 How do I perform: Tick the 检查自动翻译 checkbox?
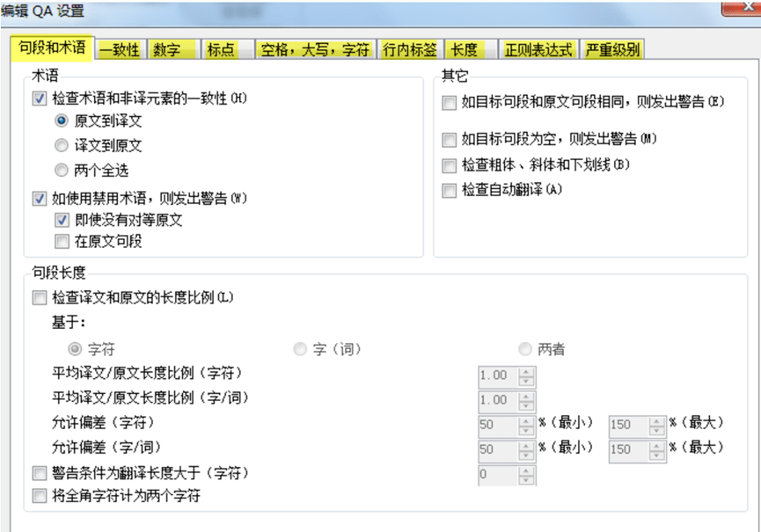coord(449,190)
